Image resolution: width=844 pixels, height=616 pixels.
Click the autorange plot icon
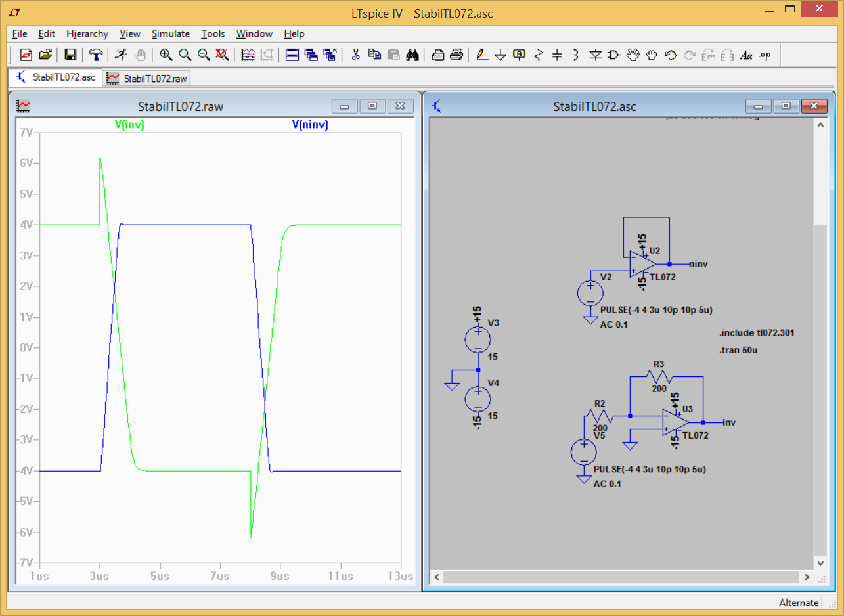(248, 55)
